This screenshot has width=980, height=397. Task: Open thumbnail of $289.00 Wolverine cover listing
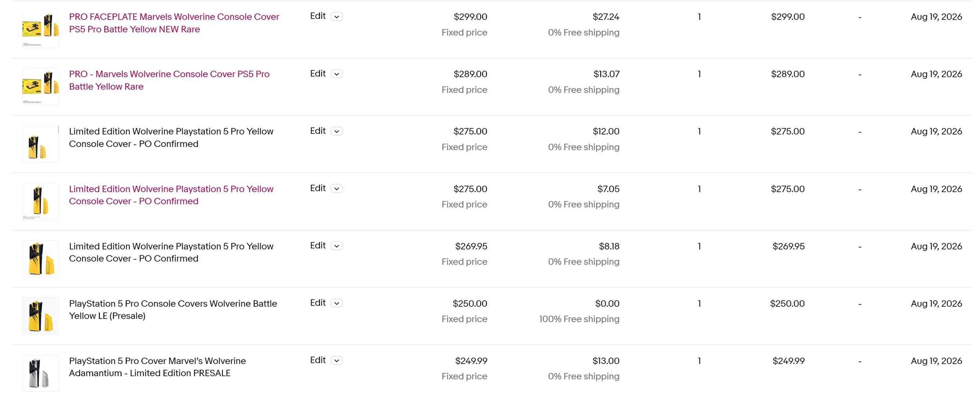coord(40,87)
